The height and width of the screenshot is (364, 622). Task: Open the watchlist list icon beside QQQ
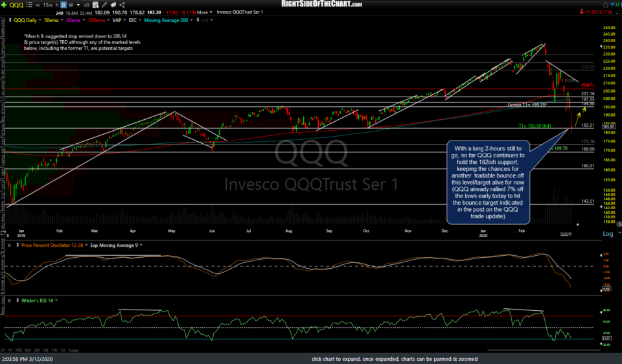(29, 5)
